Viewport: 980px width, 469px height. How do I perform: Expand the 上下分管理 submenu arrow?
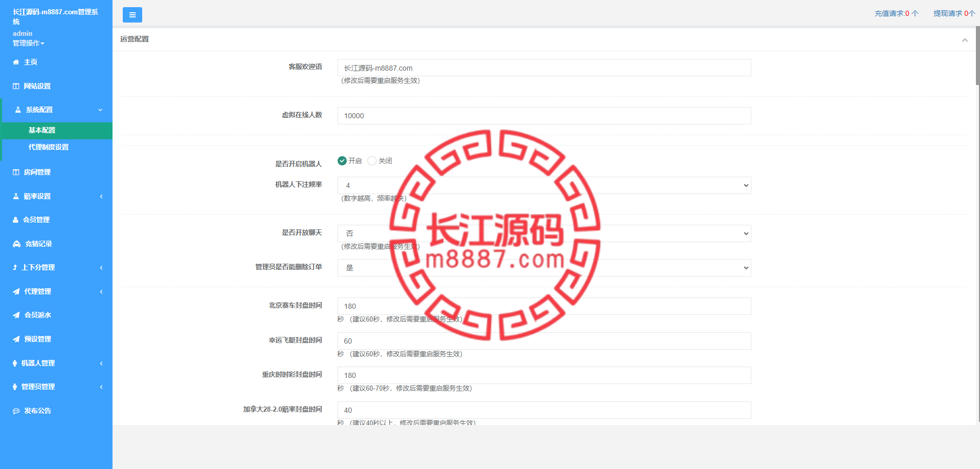(x=101, y=267)
